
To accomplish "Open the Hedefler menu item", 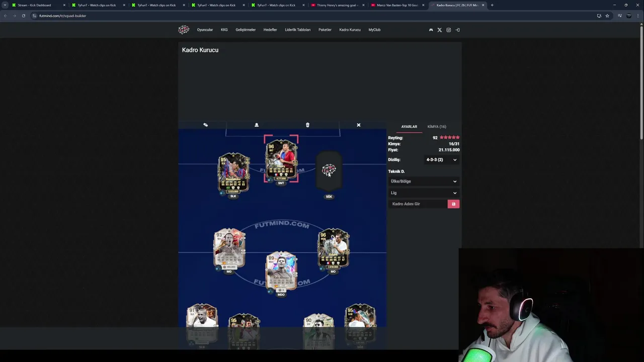I will click(x=270, y=30).
